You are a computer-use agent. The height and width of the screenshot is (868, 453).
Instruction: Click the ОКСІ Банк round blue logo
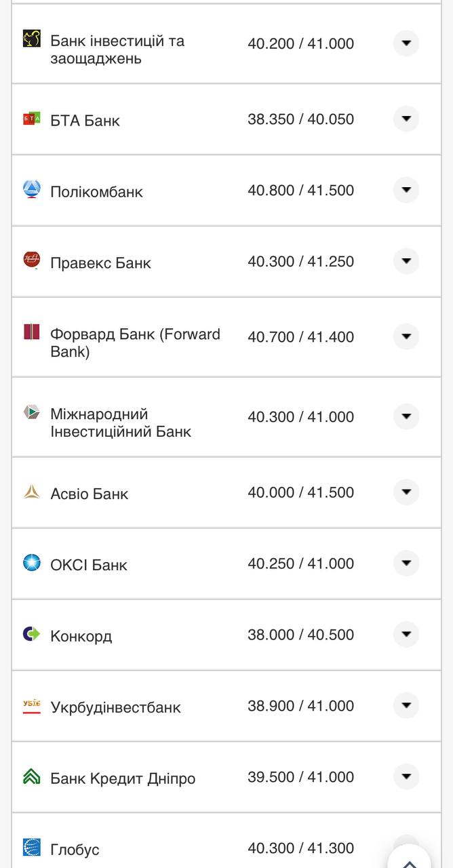(30, 564)
